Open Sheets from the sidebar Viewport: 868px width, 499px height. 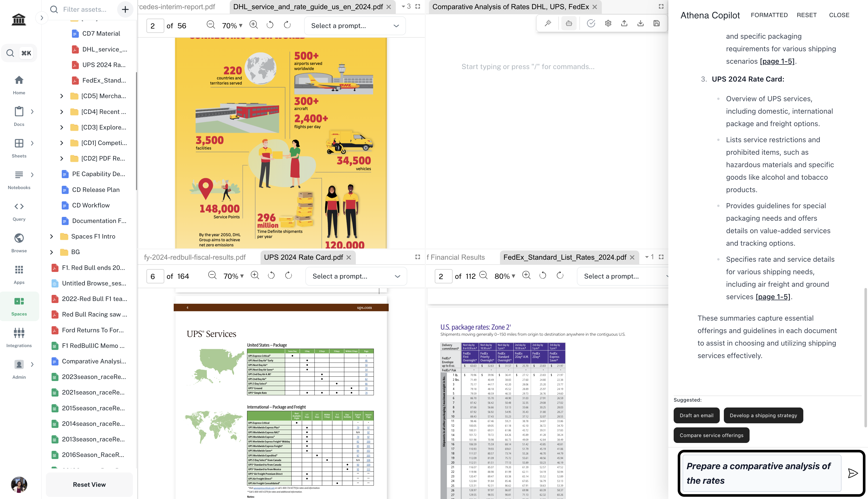point(19,148)
